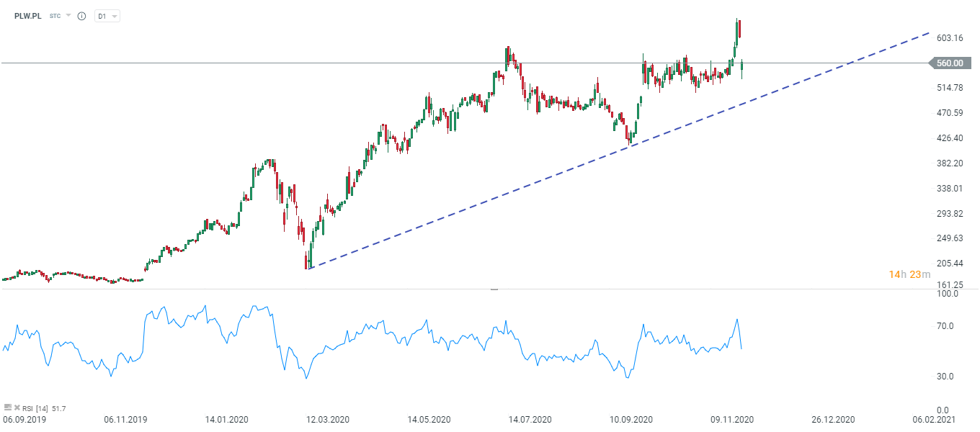The image size is (980, 432).
Task: Grab the pane divider handle above RSI
Action: point(494,289)
